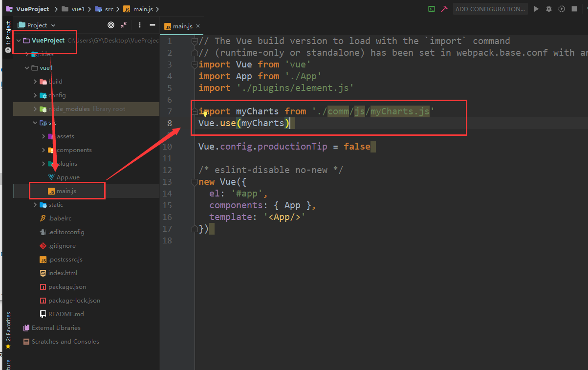
Task: Collapse the src folder arrow
Action: coord(35,123)
